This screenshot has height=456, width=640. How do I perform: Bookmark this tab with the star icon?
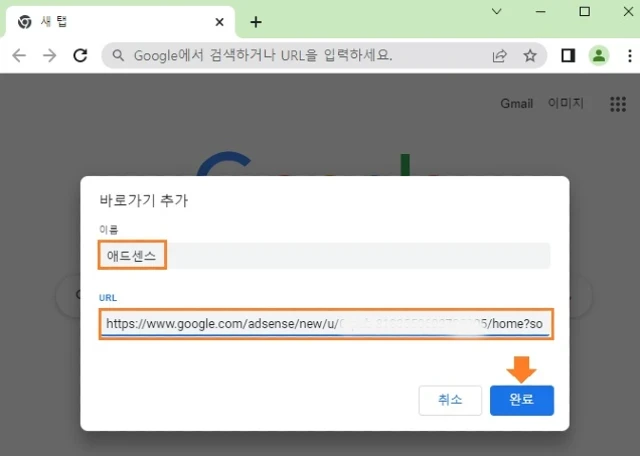[530, 56]
